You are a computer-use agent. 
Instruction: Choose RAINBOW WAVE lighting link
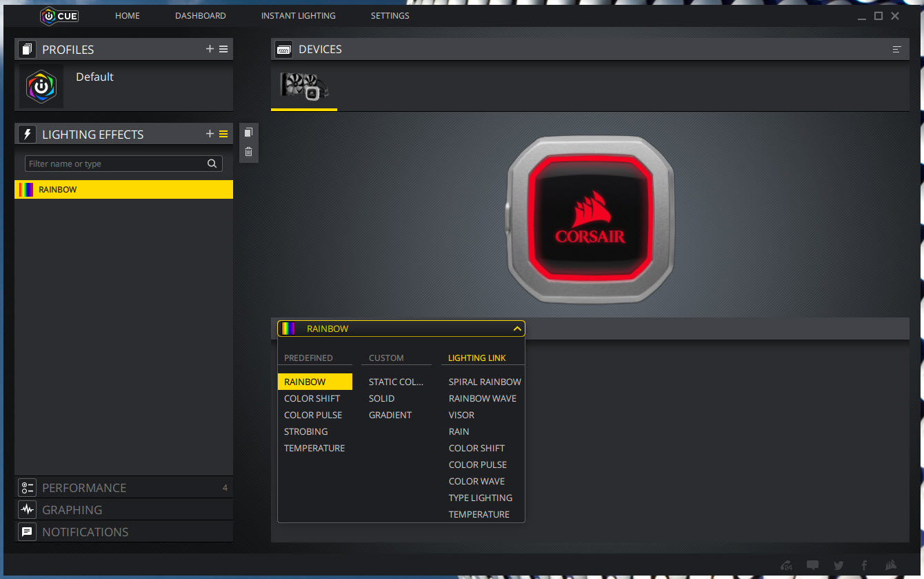pos(483,398)
